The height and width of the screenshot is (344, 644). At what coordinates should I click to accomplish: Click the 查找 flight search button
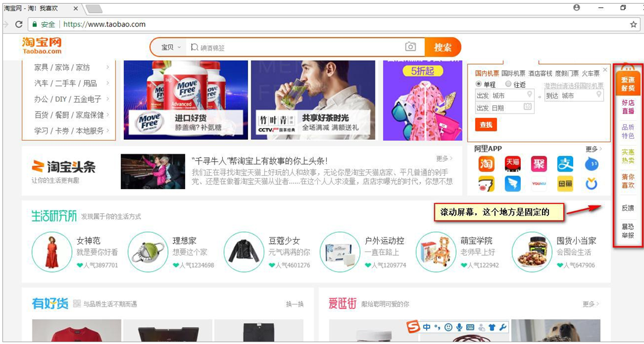[486, 124]
